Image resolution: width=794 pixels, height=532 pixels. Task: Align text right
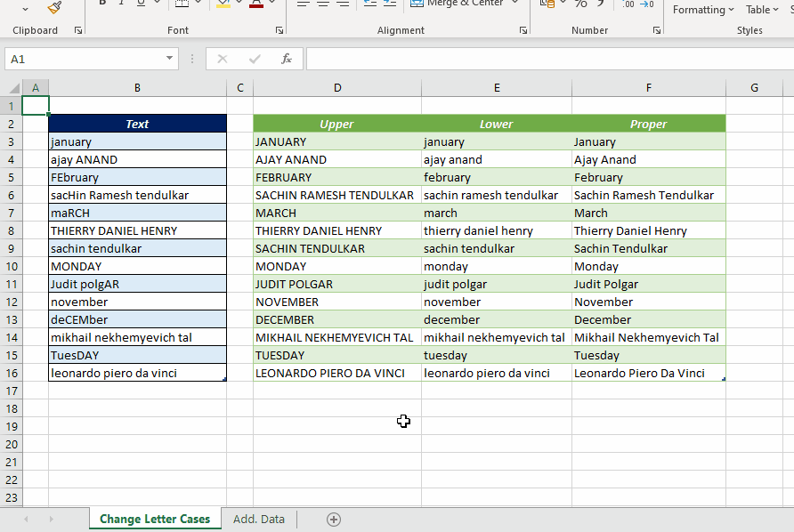pos(343,3)
